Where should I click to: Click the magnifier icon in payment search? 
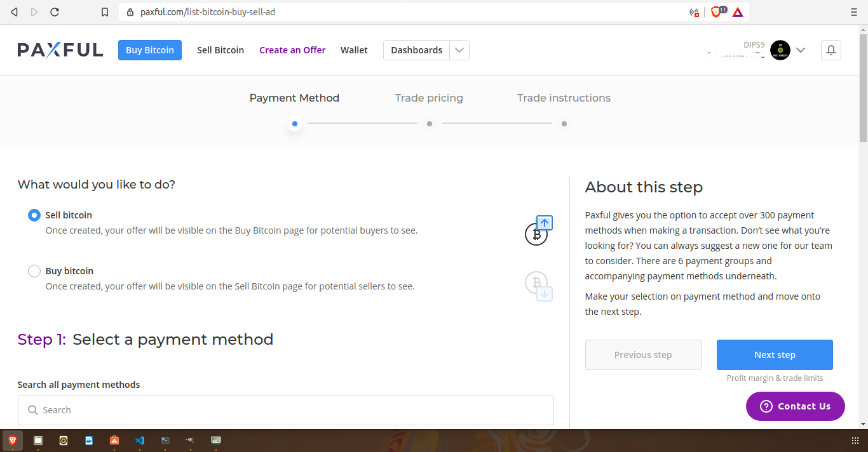pyautogui.click(x=33, y=410)
